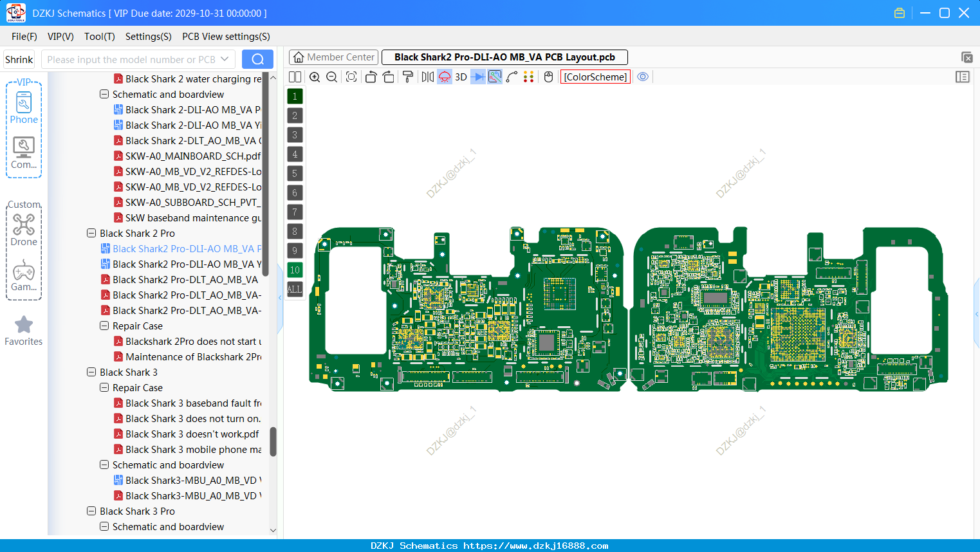Rotate the board counter-clockwise
The image size is (980, 552).
pos(371,77)
